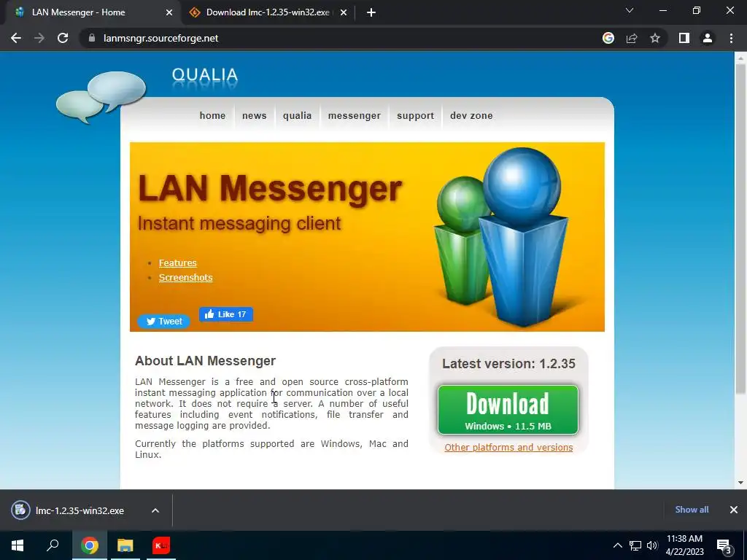Click the page vertical scrollbar thumb
The height and width of the screenshot is (560, 747).
pyautogui.click(x=740, y=228)
